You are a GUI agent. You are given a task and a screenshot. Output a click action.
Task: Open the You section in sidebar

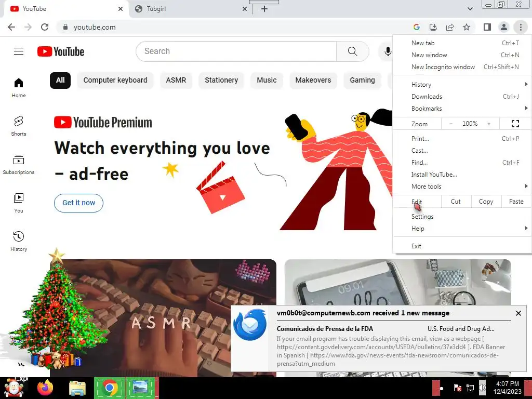click(19, 203)
